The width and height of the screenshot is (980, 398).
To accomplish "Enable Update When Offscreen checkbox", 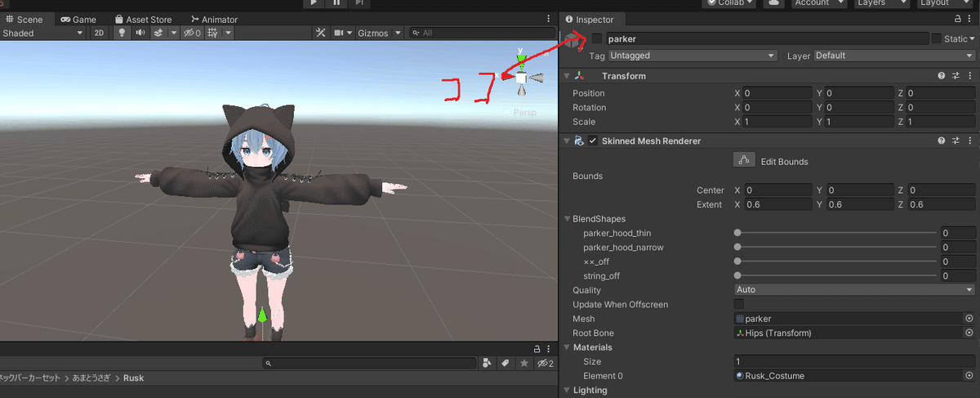I will click(739, 304).
